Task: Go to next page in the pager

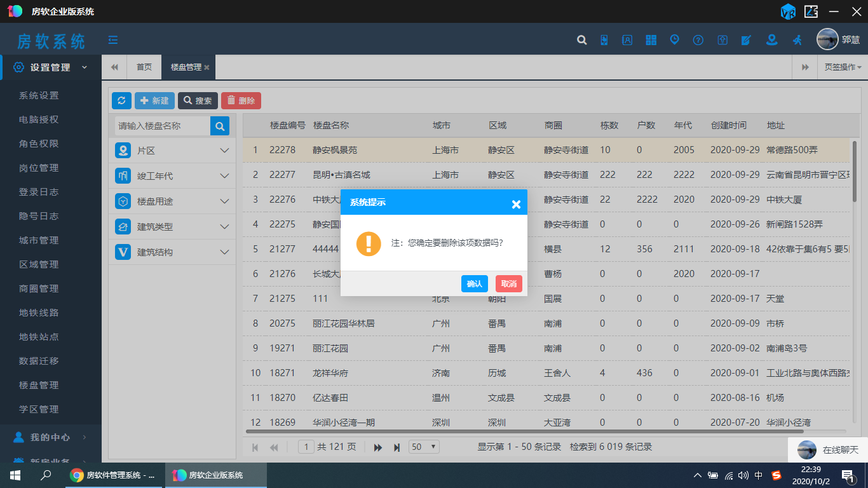Action: (377, 447)
